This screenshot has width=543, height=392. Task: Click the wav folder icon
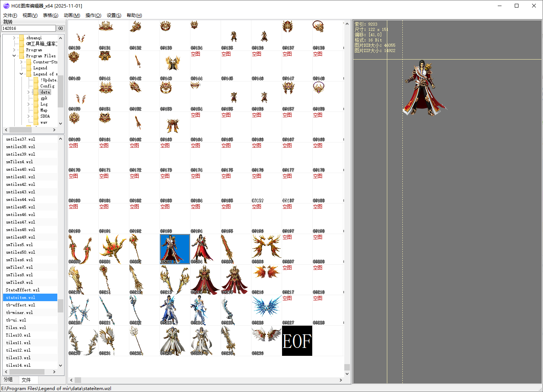click(36, 122)
